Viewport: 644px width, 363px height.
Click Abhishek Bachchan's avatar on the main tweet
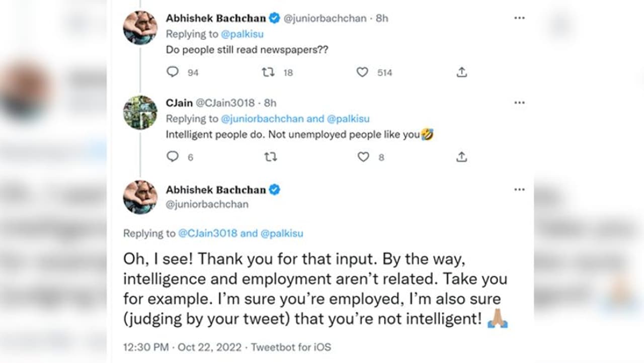pyautogui.click(x=140, y=197)
